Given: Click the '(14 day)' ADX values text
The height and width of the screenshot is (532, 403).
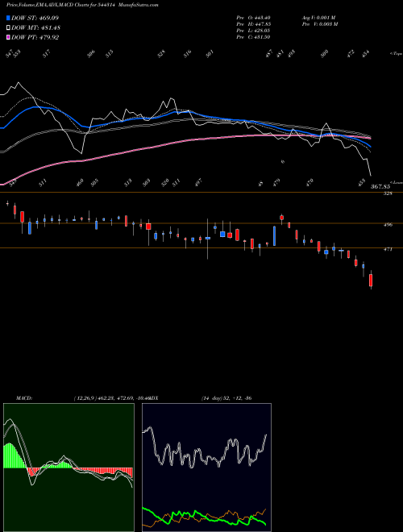Looking at the screenshot, I should tap(226, 398).
